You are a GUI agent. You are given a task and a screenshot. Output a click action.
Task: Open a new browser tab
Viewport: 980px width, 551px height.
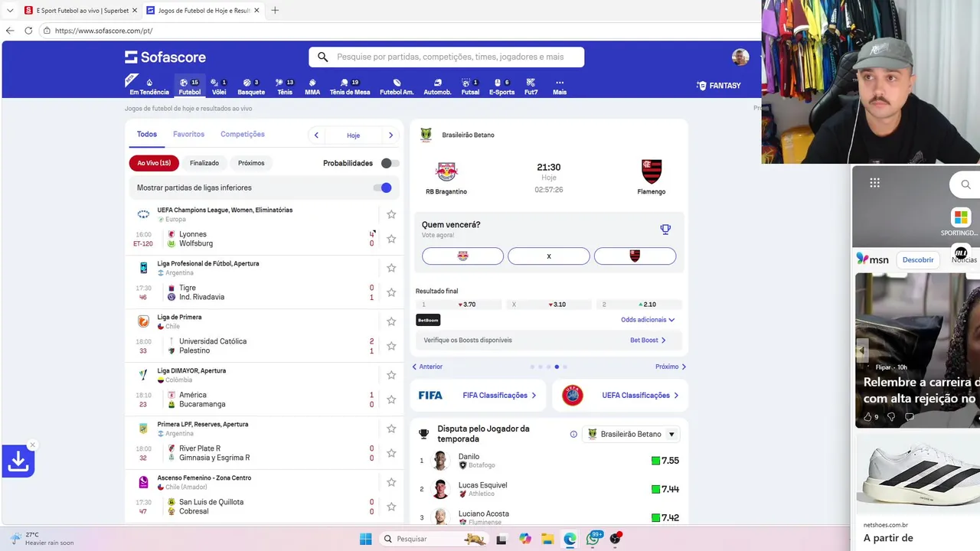click(275, 10)
